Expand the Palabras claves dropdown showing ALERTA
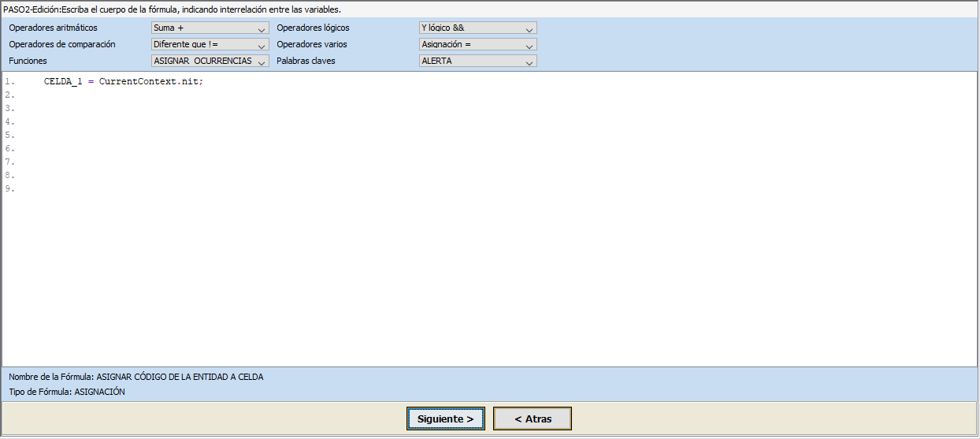 pyautogui.click(x=477, y=61)
